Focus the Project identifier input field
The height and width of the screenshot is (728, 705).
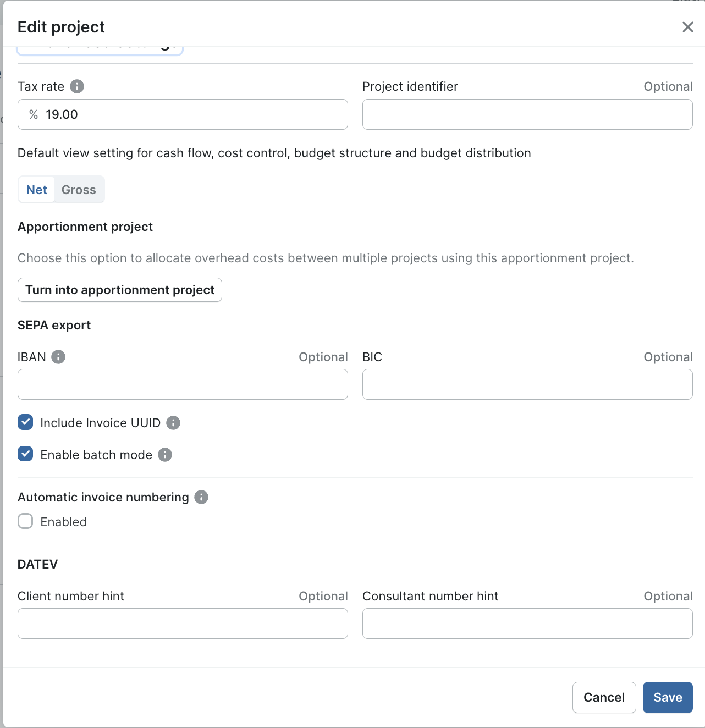(527, 114)
